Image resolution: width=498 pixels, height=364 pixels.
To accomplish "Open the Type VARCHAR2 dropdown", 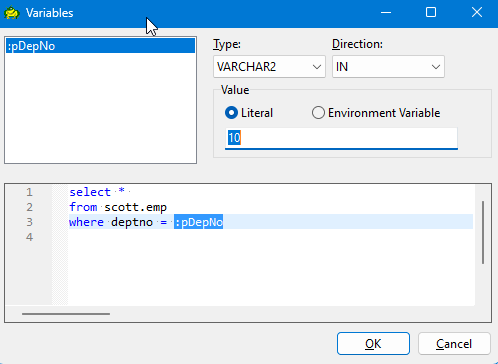I will (269, 67).
